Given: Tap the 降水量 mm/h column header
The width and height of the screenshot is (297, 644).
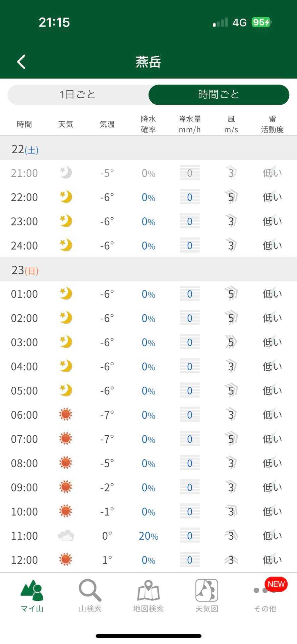Looking at the screenshot, I should pos(190,124).
